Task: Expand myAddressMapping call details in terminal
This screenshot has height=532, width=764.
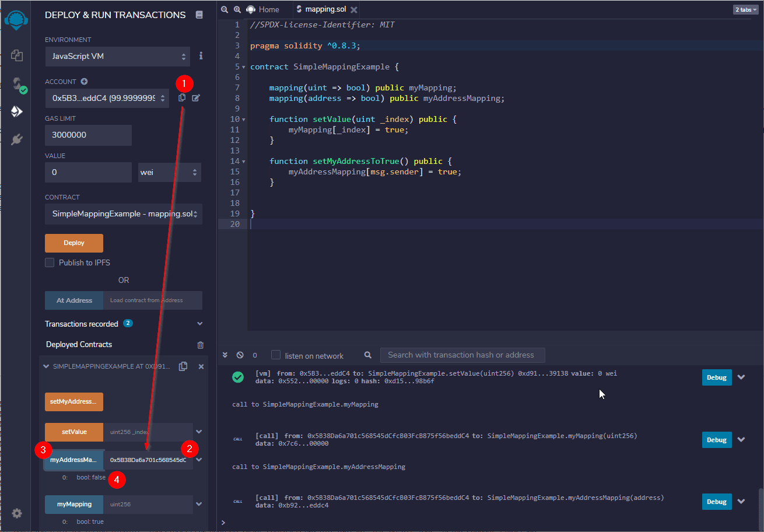Action: 741,502
